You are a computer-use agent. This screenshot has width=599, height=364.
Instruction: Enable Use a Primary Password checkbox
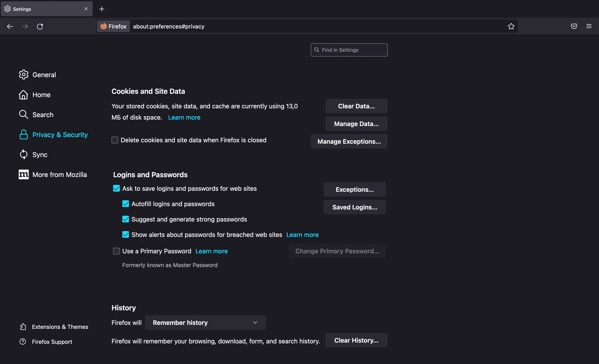click(x=116, y=251)
